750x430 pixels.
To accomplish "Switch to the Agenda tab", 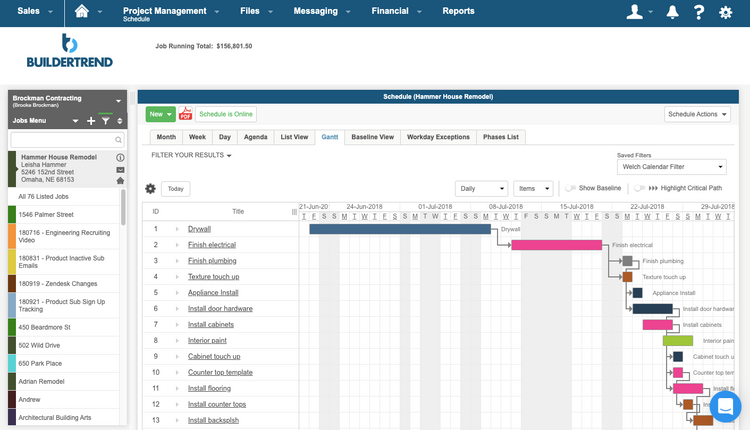I will pos(256,137).
